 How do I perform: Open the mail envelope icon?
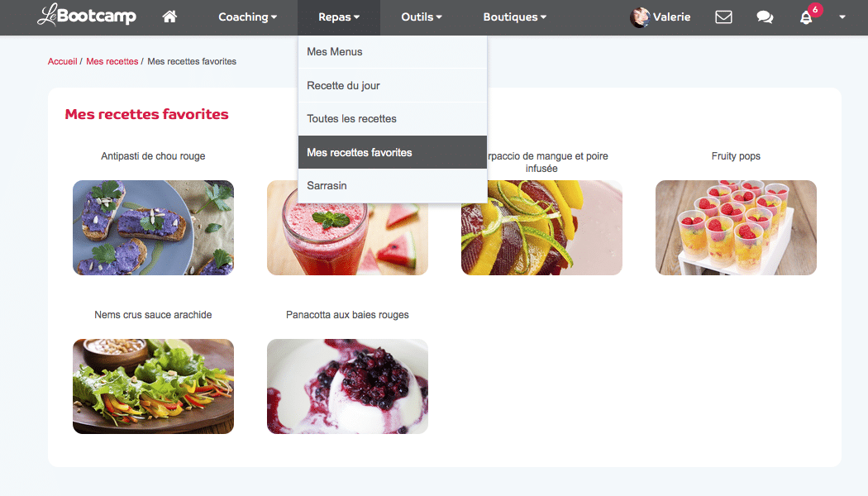tap(723, 17)
